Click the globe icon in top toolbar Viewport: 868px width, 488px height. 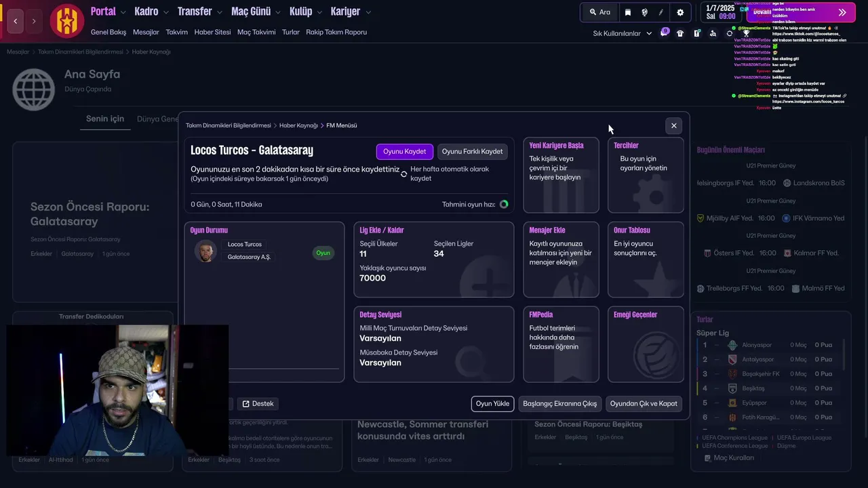click(644, 12)
